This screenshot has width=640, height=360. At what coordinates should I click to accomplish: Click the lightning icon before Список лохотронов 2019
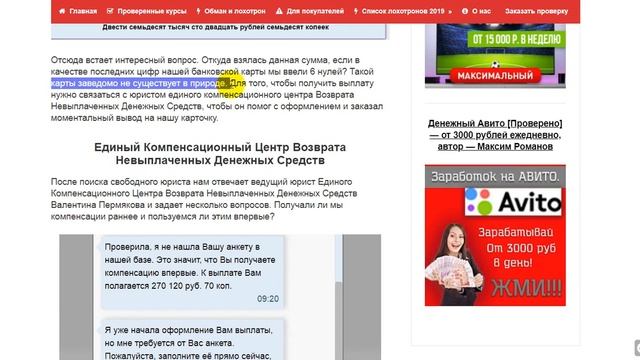(356, 11)
